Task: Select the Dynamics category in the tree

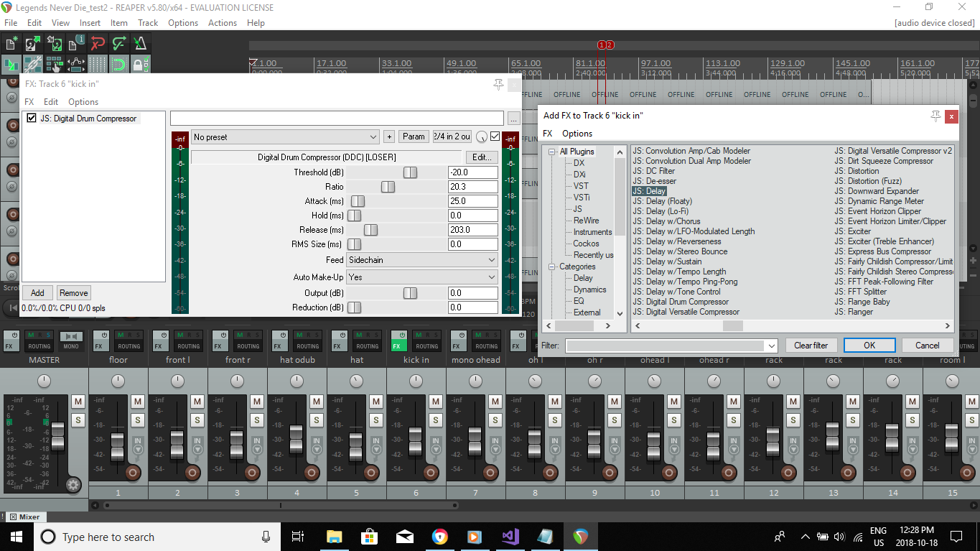Action: (x=589, y=290)
